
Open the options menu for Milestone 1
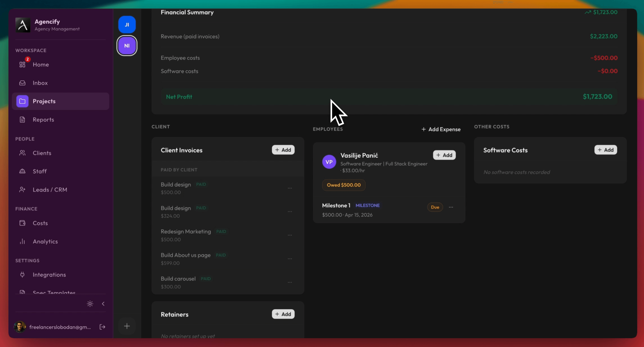[451, 207]
